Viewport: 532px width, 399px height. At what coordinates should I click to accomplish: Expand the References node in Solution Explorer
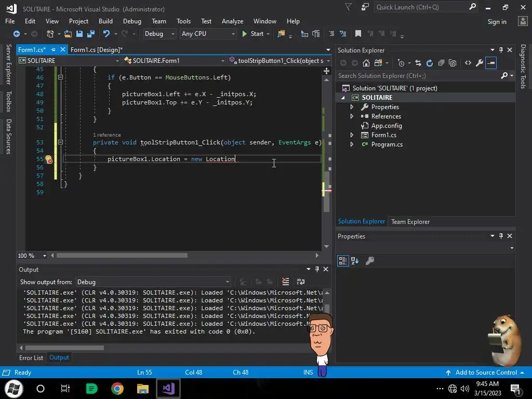pyautogui.click(x=352, y=116)
